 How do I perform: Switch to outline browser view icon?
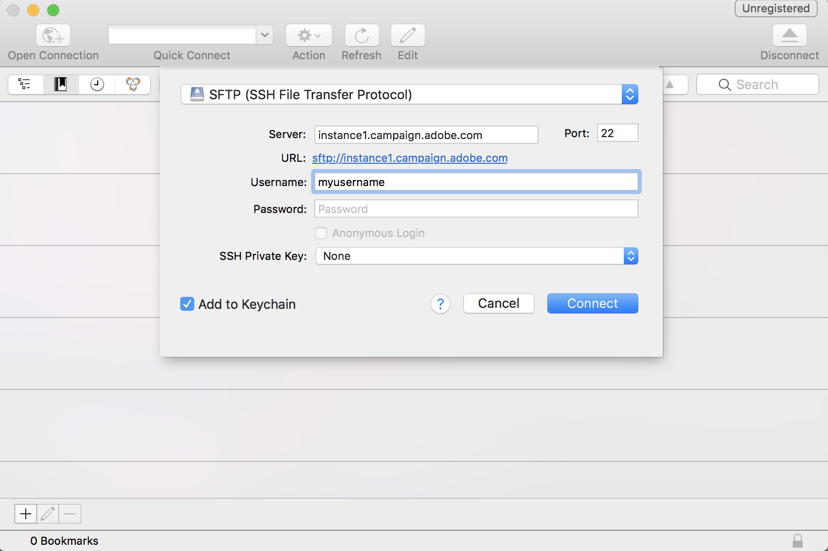point(25,84)
